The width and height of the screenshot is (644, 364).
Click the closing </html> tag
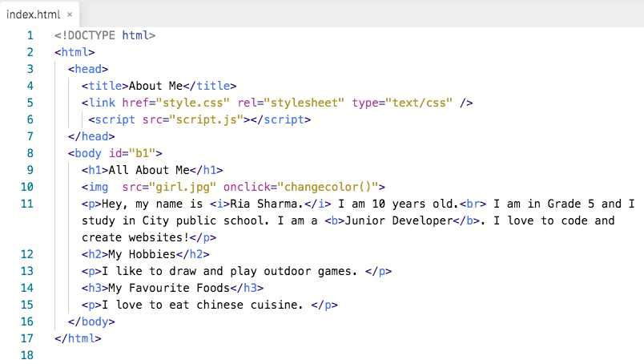click(78, 339)
